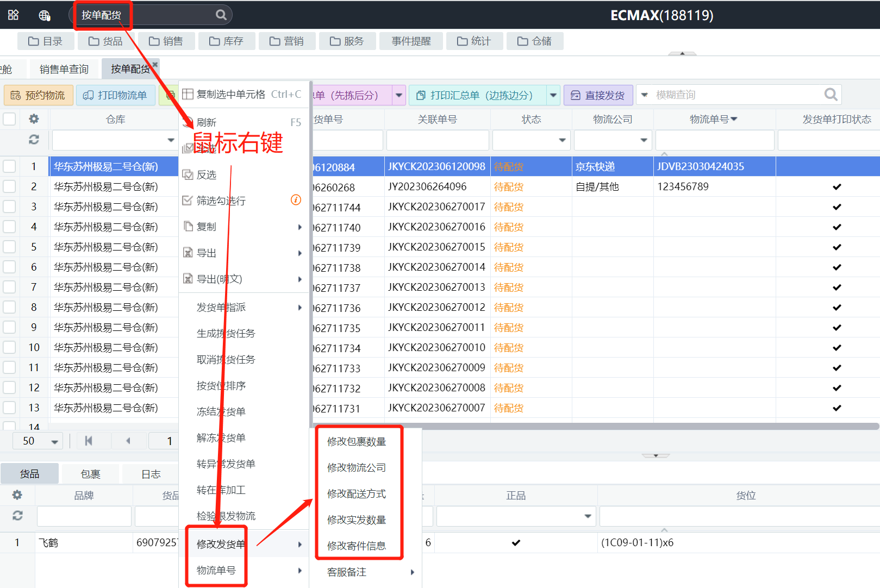Open the 库存 folder menu
Screen dimensions: 880x588
point(226,41)
